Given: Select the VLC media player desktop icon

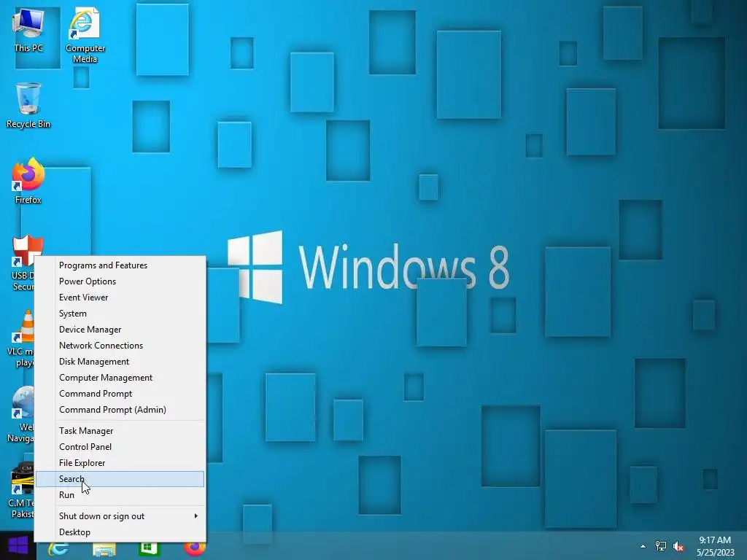Looking at the screenshot, I should tap(22, 338).
